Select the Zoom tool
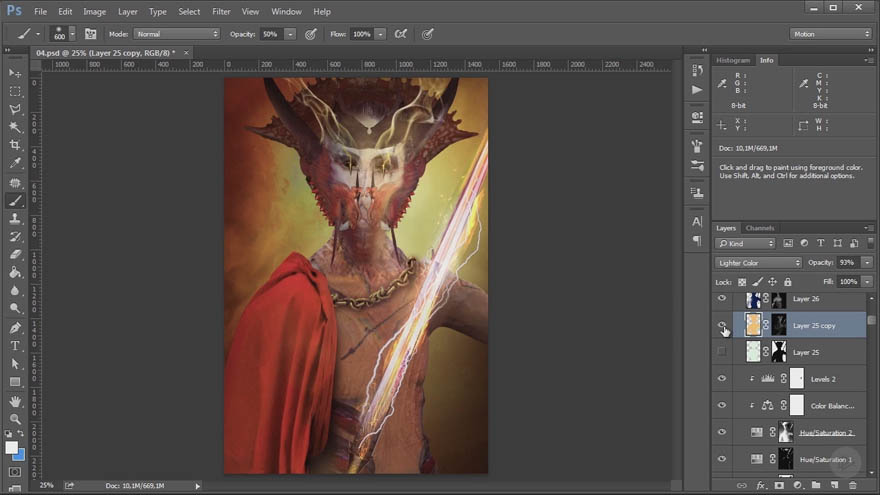 [15, 419]
